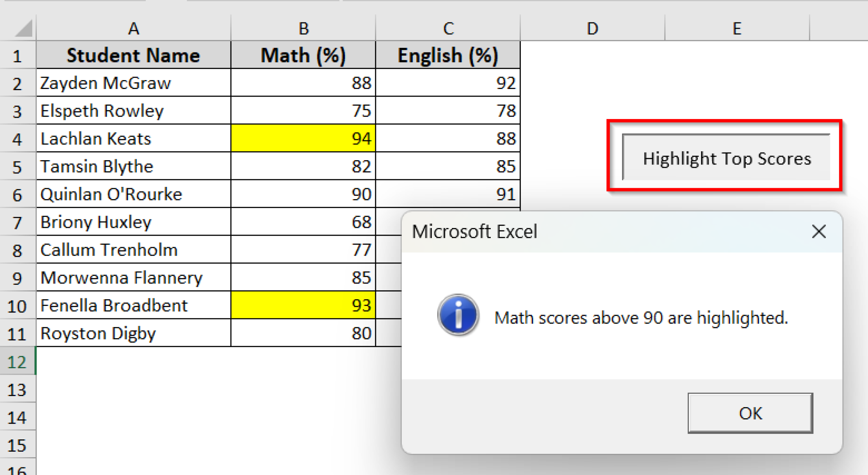Click the yellow highlighted cell showing 93
The height and width of the screenshot is (475, 868).
pos(303,306)
